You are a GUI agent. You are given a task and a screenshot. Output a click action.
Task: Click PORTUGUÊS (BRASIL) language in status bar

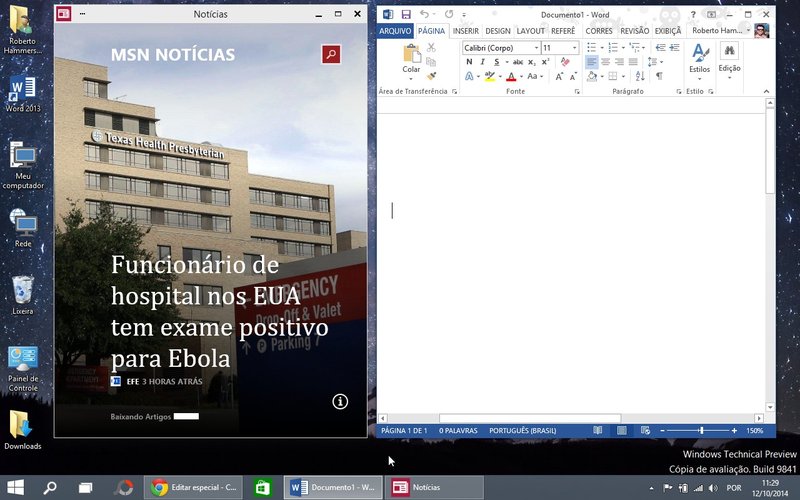click(522, 431)
